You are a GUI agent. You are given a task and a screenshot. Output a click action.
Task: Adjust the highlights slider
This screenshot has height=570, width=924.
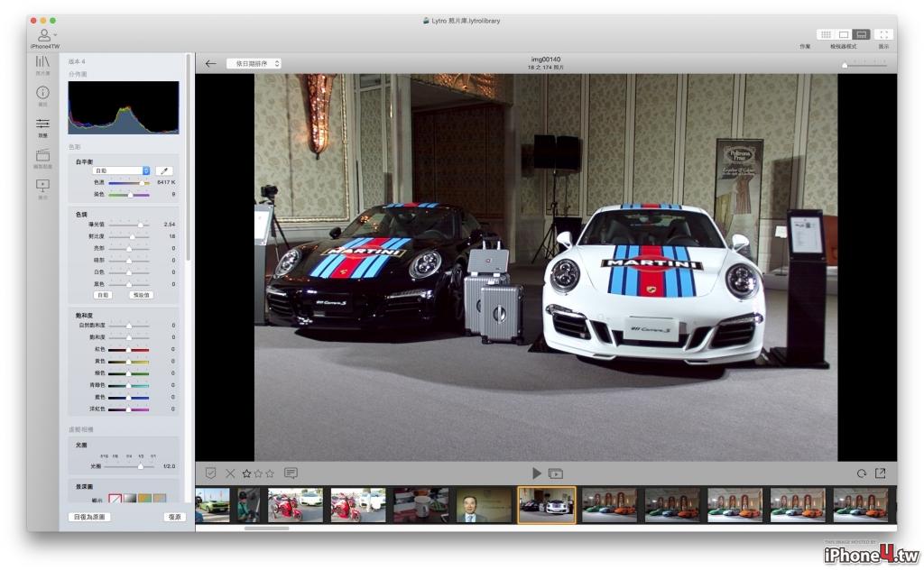(x=129, y=249)
